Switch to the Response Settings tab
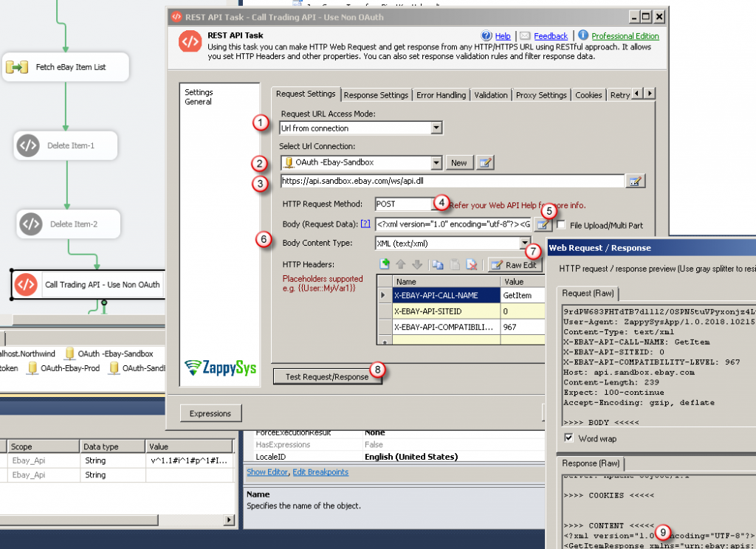 coord(376,94)
